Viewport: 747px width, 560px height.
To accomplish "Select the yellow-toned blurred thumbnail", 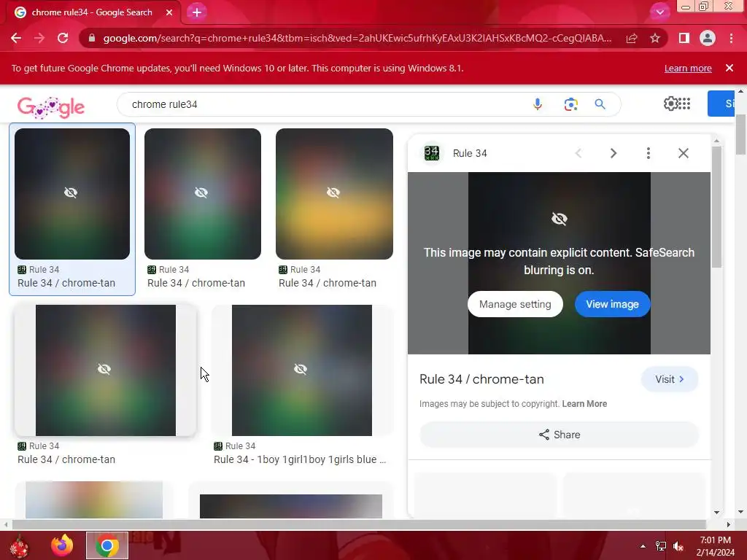I will pyautogui.click(x=334, y=194).
